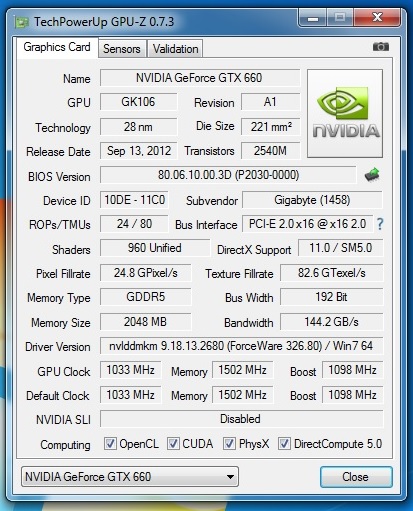The width and height of the screenshot is (413, 511).
Task: Click the Driver Version field nvlddmkm 9.18.13.2680
Action: pos(241,346)
